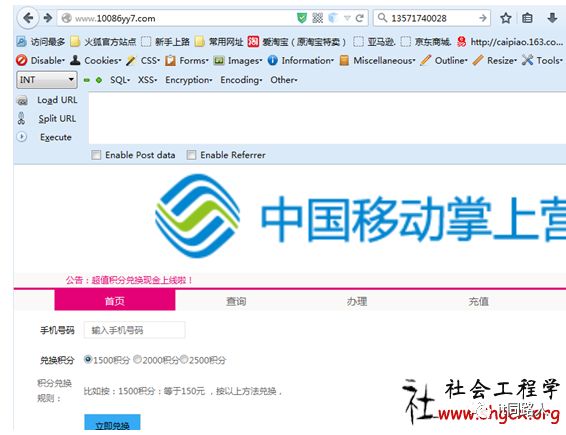
Task: Switch to the 查询 tab
Action: 236,301
